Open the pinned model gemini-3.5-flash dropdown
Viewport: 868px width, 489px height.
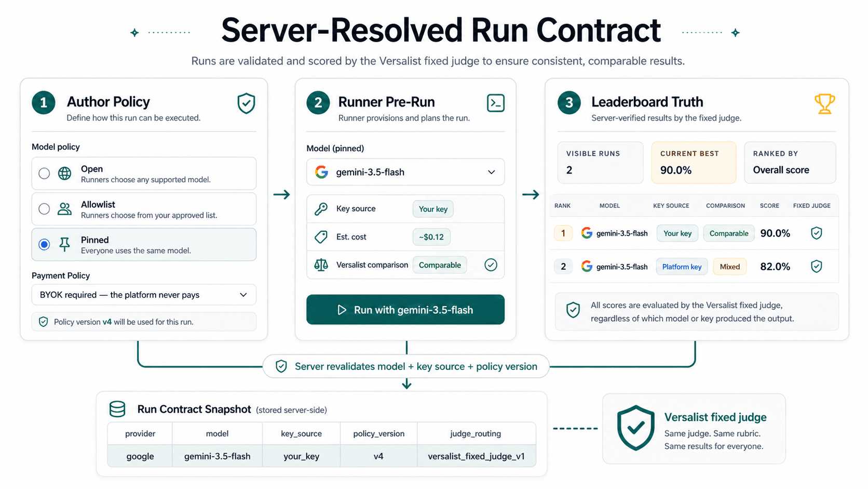point(405,172)
